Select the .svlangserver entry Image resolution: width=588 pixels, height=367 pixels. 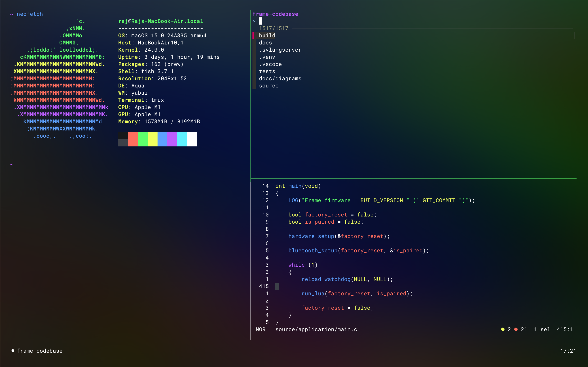click(x=280, y=50)
